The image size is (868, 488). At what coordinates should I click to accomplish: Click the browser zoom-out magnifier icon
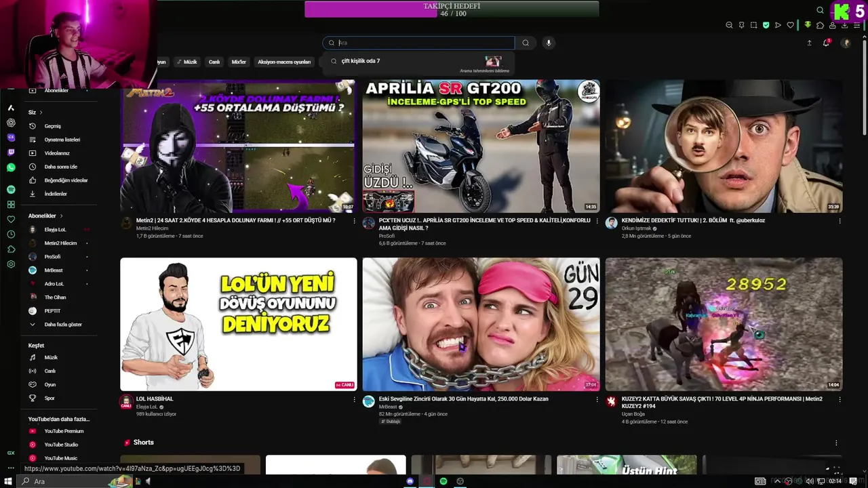729,25
